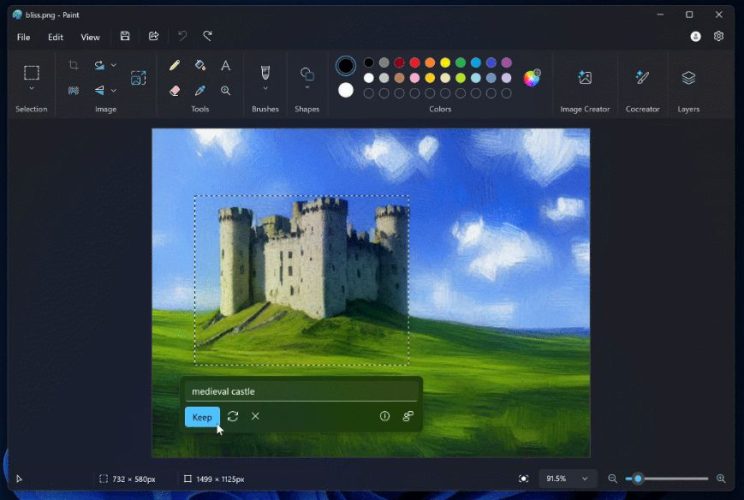Select the Pencil tool
This screenshot has height=500, width=744.
point(175,65)
